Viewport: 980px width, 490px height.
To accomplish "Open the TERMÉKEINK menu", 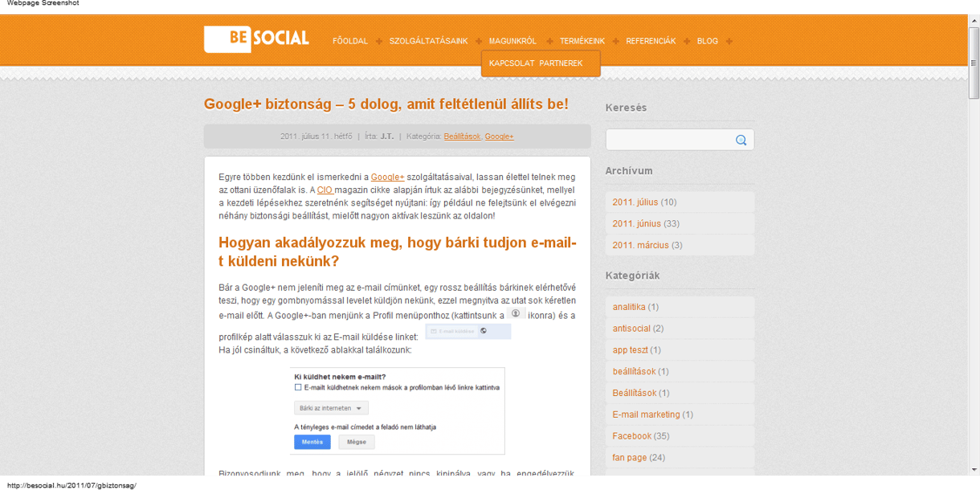I will pyautogui.click(x=582, y=41).
